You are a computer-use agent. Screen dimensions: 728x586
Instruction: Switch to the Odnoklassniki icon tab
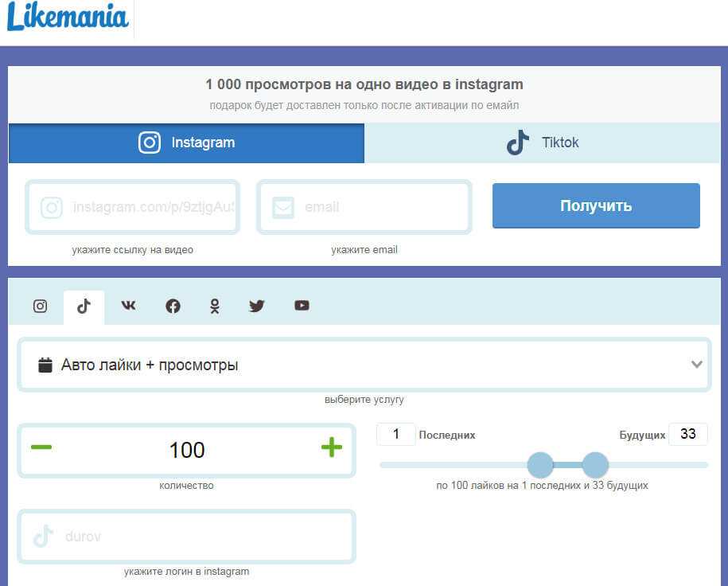coord(214,306)
